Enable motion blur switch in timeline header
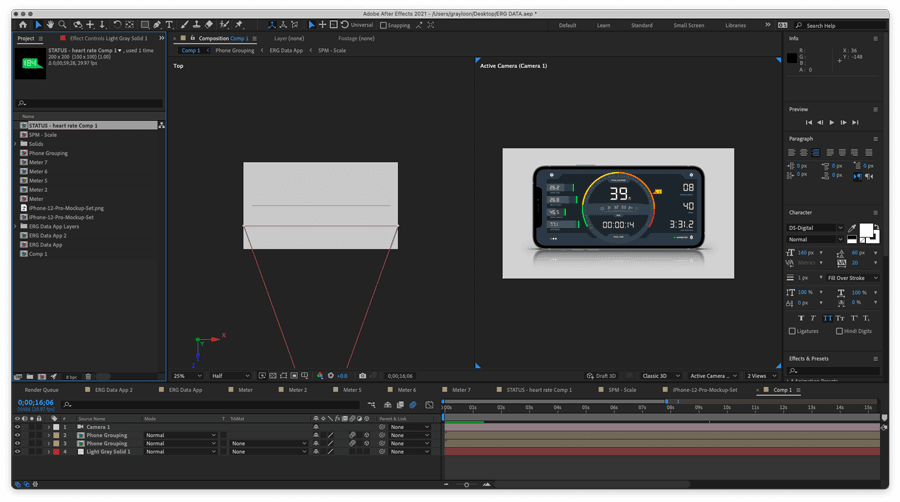Viewport: 900px width, 502px height. pos(413,405)
